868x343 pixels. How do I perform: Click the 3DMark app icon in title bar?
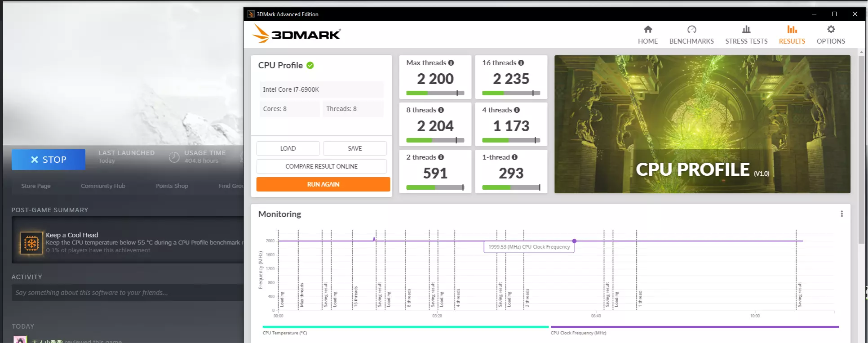click(x=251, y=14)
